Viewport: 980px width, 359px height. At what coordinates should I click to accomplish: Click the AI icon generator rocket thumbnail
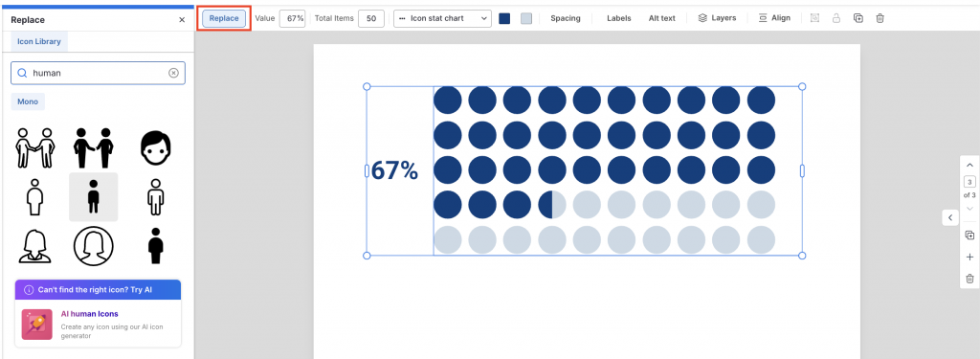point(37,324)
